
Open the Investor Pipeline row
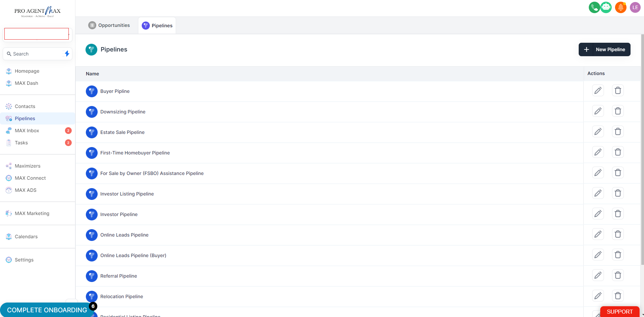[330, 214]
